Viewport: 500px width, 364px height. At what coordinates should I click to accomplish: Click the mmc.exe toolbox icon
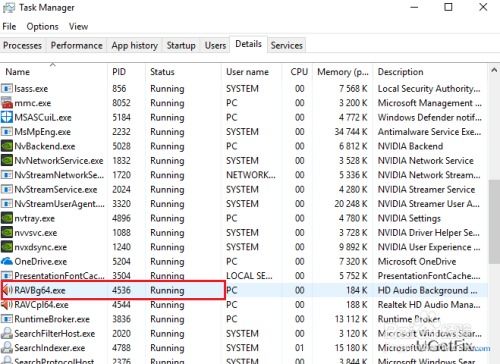click(7, 103)
